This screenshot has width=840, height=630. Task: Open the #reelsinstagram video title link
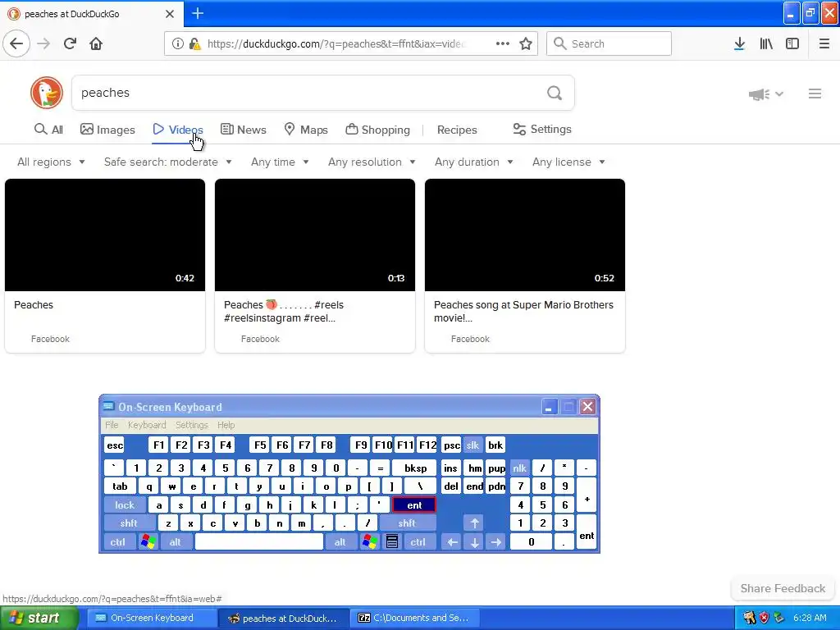283,311
